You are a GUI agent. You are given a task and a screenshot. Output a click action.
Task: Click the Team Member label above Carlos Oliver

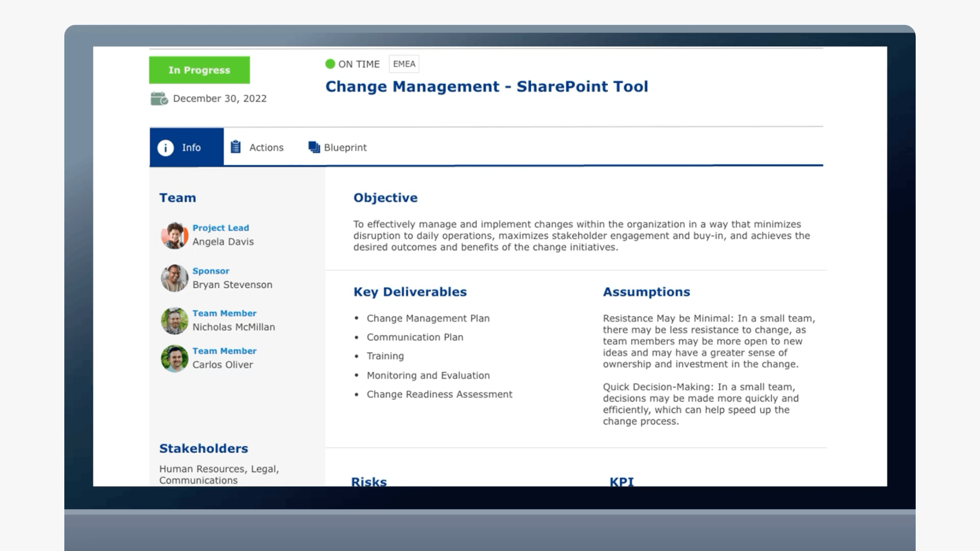(x=224, y=351)
